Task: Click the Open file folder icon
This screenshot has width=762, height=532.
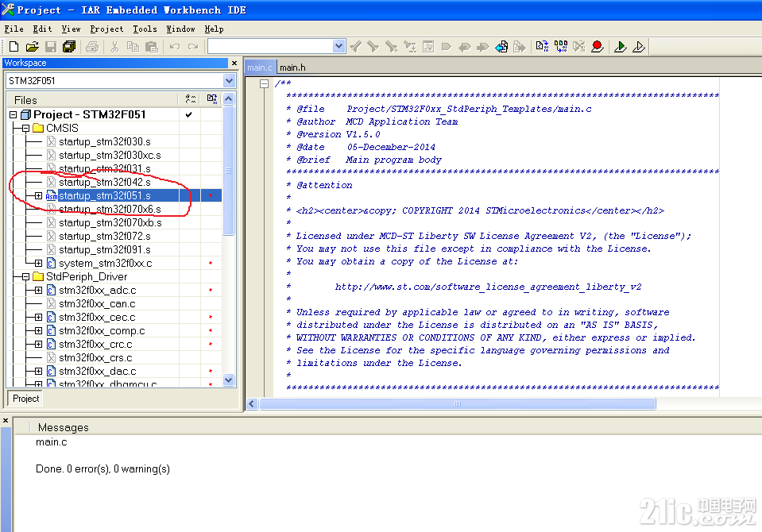Action: coord(32,47)
